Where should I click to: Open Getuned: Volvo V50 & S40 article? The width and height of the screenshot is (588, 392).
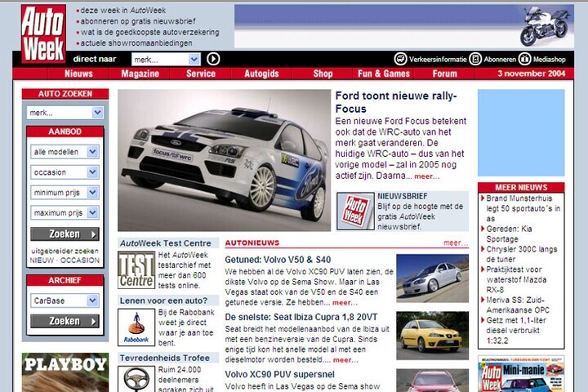(278, 260)
